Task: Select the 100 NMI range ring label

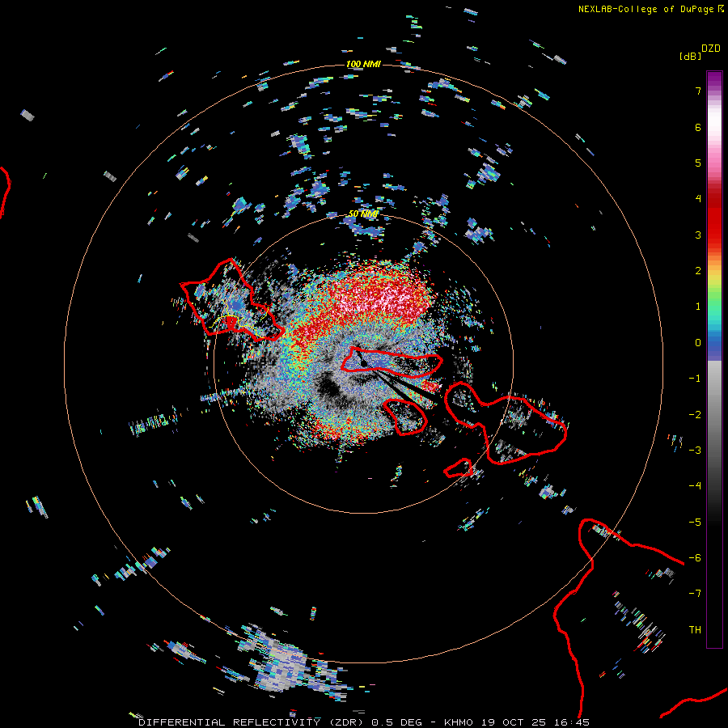Action: [363, 64]
